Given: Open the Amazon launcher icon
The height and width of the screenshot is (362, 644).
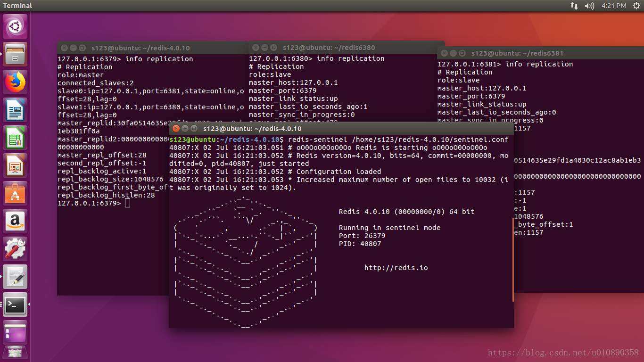Looking at the screenshot, I should coord(15,221).
